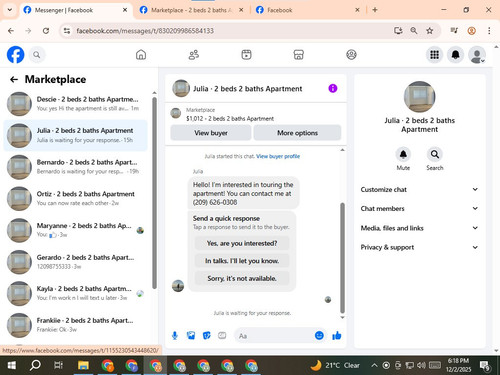Screen dimensions: 500x375
Task: Open the Kayla conversation
Action: click(x=75, y=293)
